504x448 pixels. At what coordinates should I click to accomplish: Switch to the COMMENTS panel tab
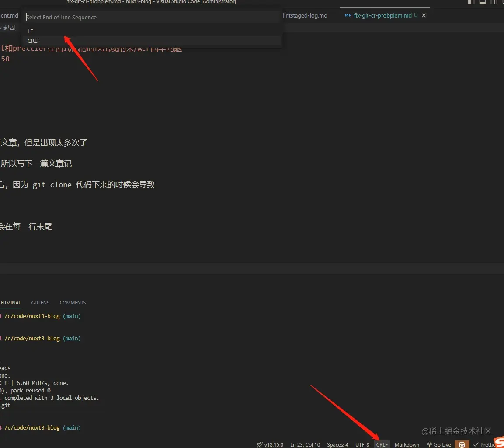73,303
